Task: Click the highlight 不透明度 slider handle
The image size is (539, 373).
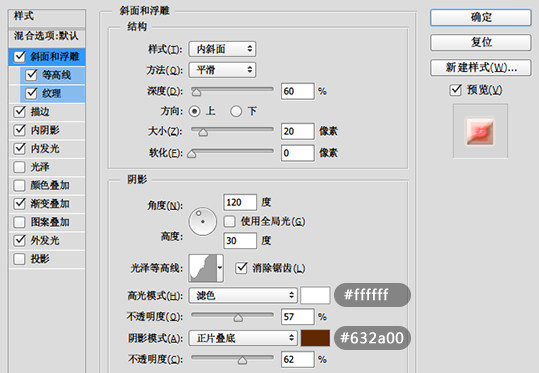Action: pyautogui.click(x=238, y=318)
